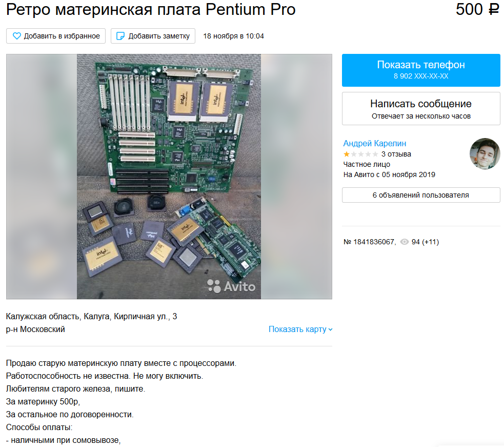
Task: Click the ad title Ретро материнская плата
Action: tap(151, 9)
